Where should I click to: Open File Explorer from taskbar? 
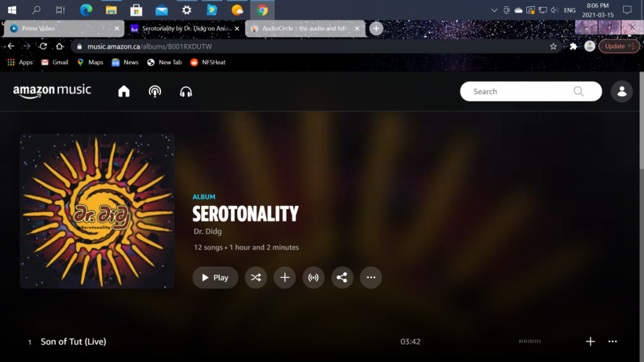click(111, 10)
